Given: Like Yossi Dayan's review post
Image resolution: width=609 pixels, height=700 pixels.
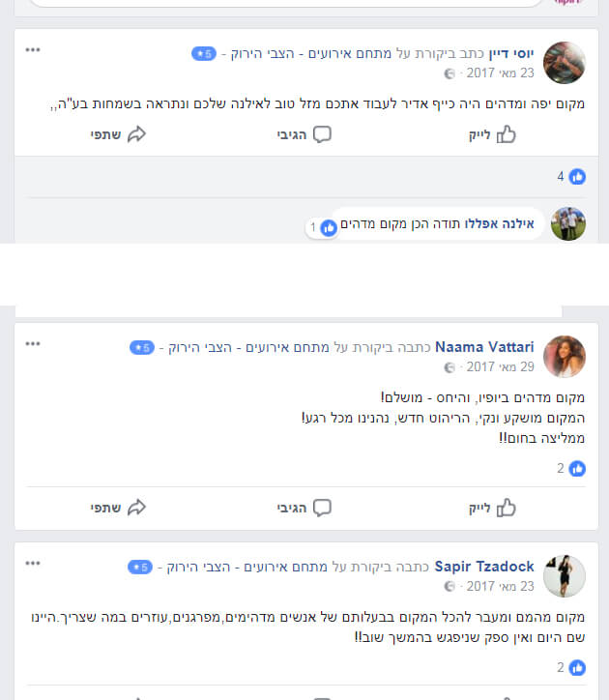Looking at the screenshot, I should 492,134.
